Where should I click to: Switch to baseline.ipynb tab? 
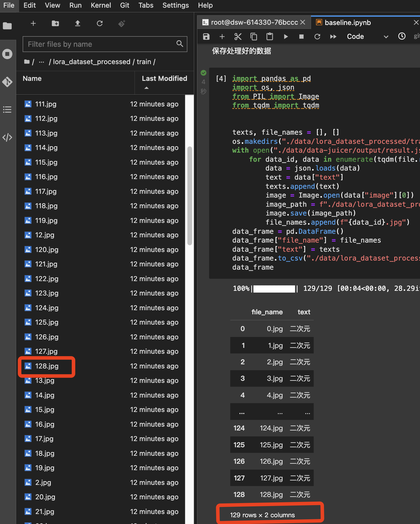click(348, 22)
